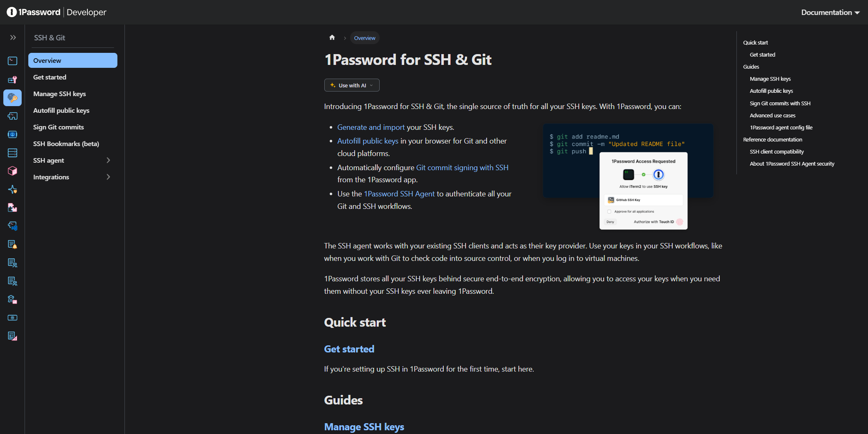Open the pink cube sidebar icon
The height and width of the screenshot is (434, 868).
(x=12, y=171)
